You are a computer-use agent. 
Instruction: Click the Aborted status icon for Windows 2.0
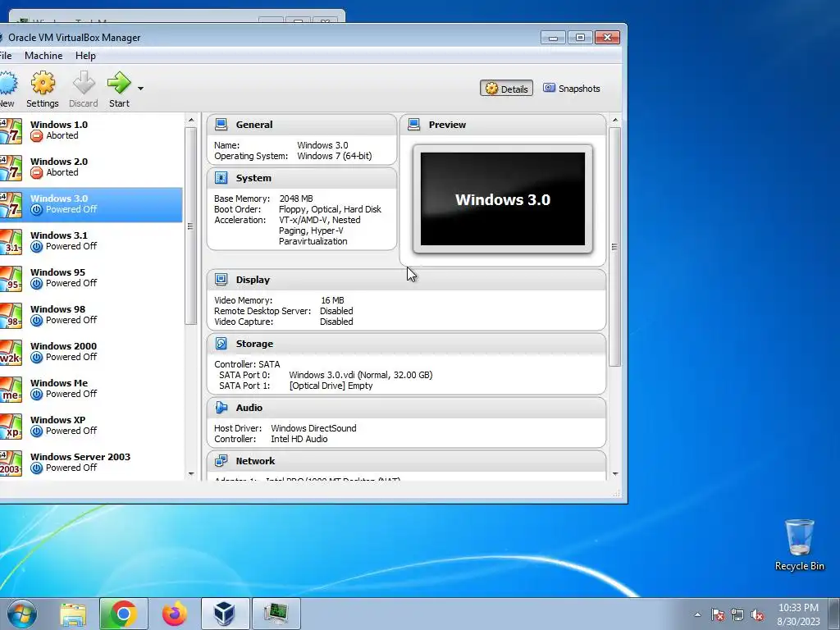pyautogui.click(x=36, y=173)
